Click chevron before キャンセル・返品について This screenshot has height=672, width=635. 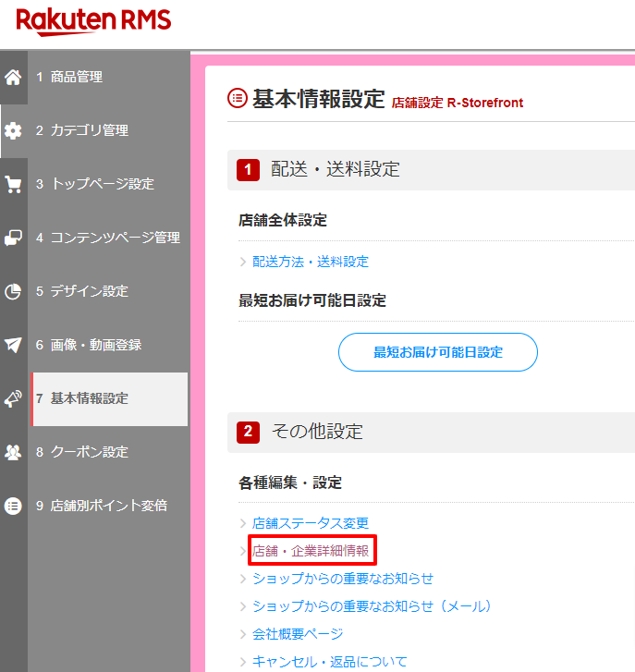click(243, 662)
